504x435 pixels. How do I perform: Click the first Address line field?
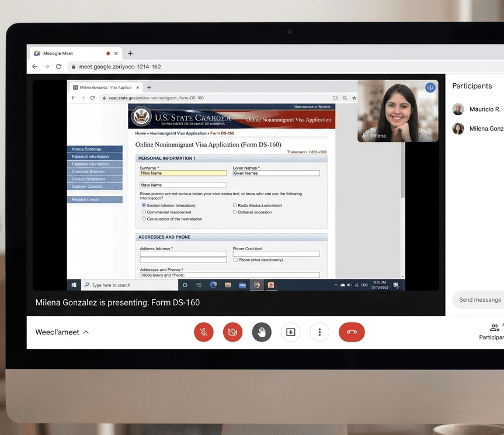tap(183, 254)
